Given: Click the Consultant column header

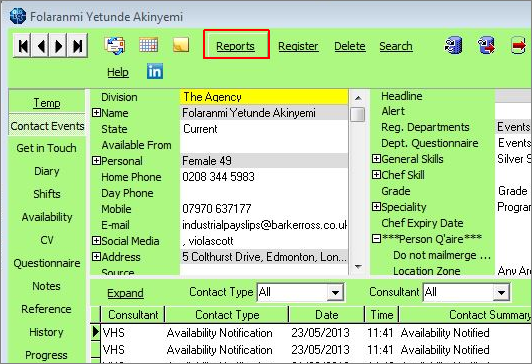Looking at the screenshot, I should [133, 314].
